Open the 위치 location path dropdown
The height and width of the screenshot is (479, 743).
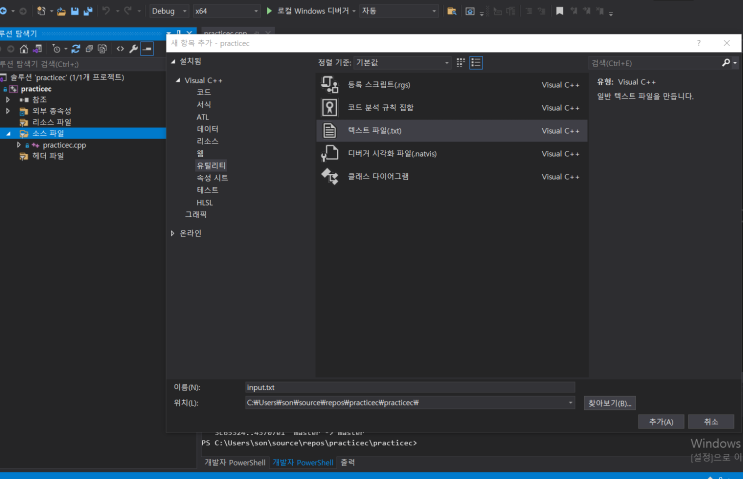click(571, 403)
